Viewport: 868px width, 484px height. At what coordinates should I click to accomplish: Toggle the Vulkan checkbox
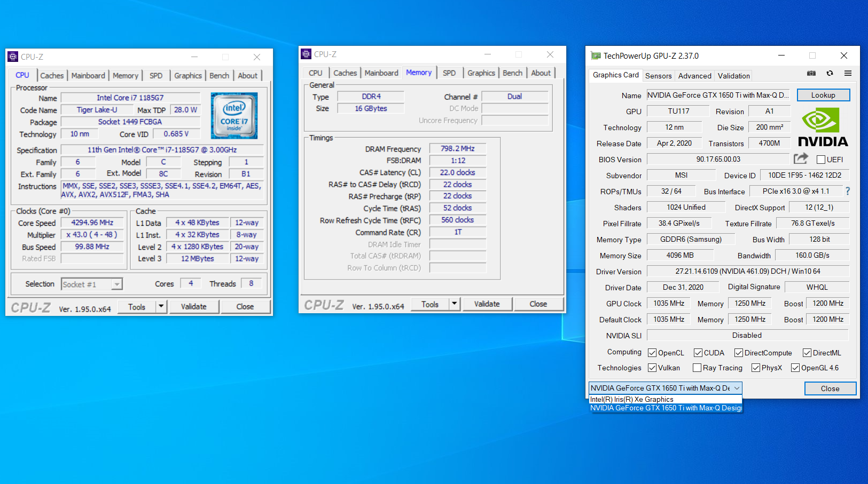652,368
